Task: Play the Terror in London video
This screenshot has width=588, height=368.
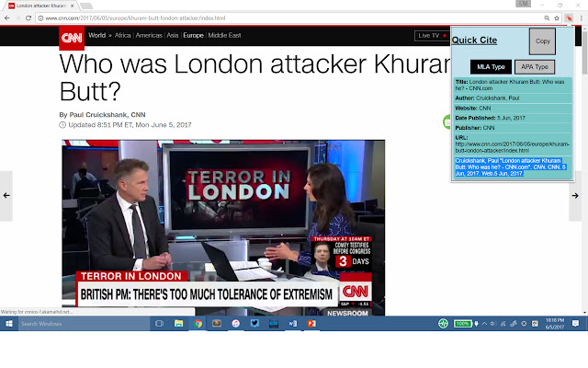Action: pos(223,227)
